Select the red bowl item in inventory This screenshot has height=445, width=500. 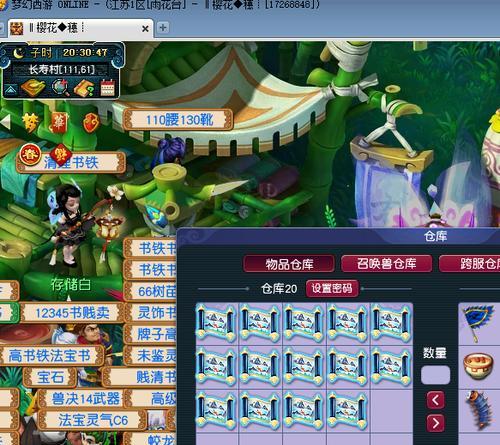pos(479,367)
